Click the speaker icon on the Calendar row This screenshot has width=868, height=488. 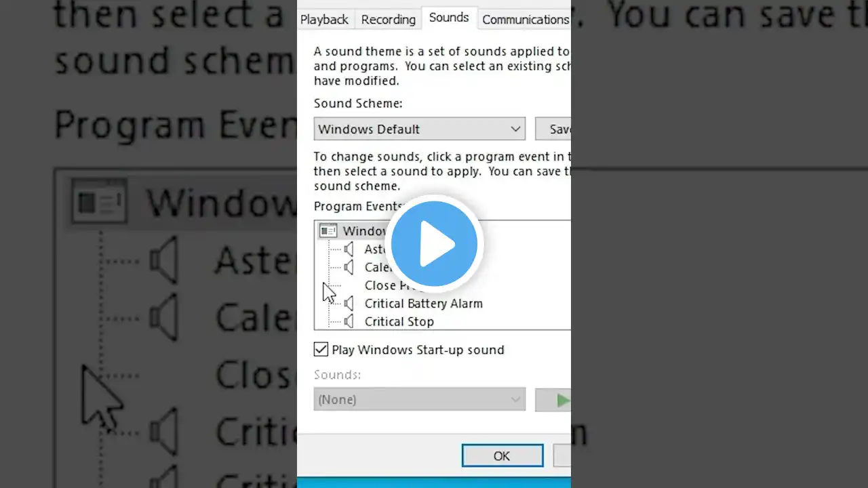[349, 267]
